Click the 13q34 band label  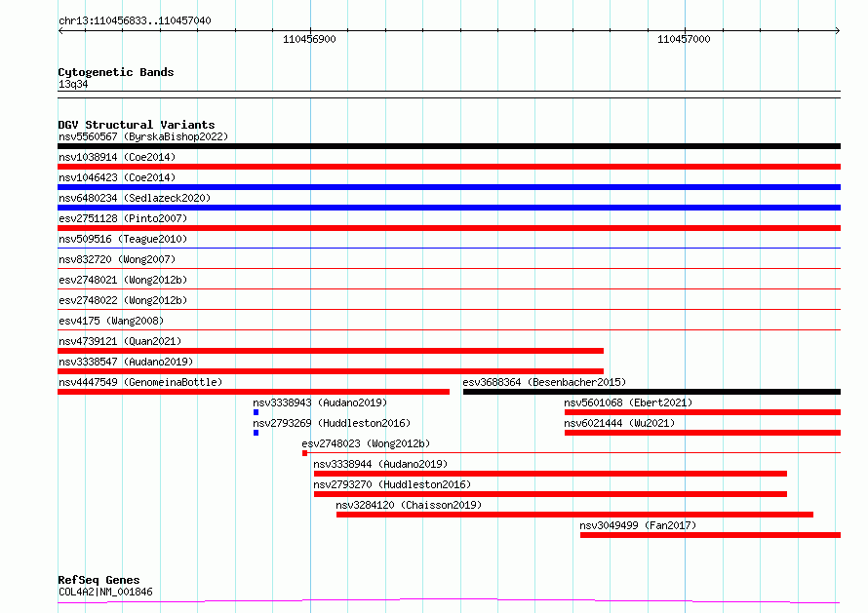[x=73, y=84]
